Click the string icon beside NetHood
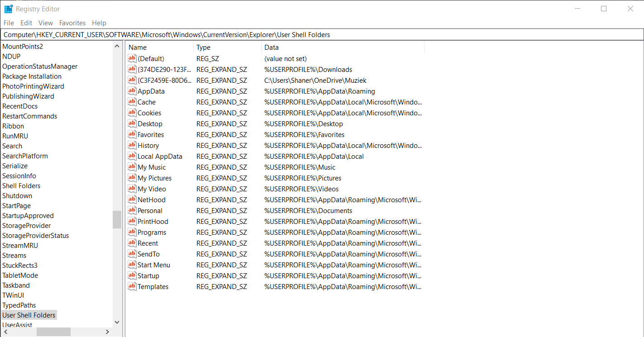This screenshot has width=644, height=337. click(132, 199)
